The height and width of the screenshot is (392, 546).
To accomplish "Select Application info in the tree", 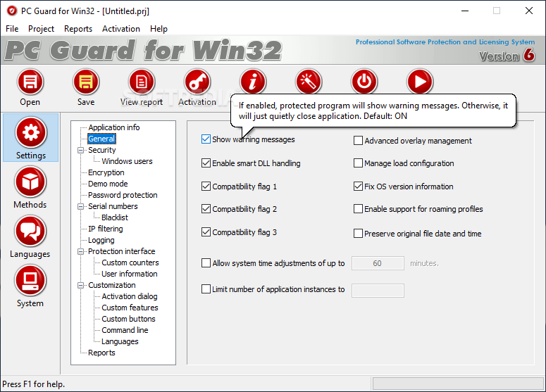I will [x=114, y=127].
